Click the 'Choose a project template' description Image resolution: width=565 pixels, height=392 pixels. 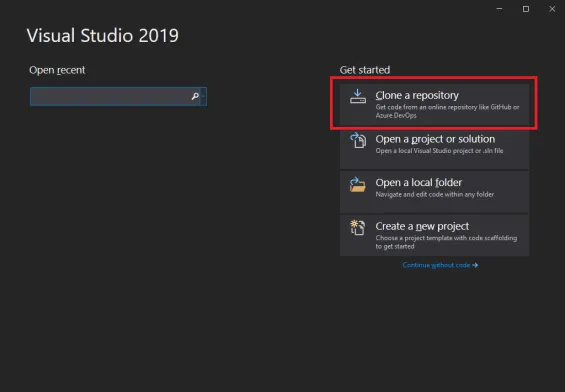[x=446, y=242]
